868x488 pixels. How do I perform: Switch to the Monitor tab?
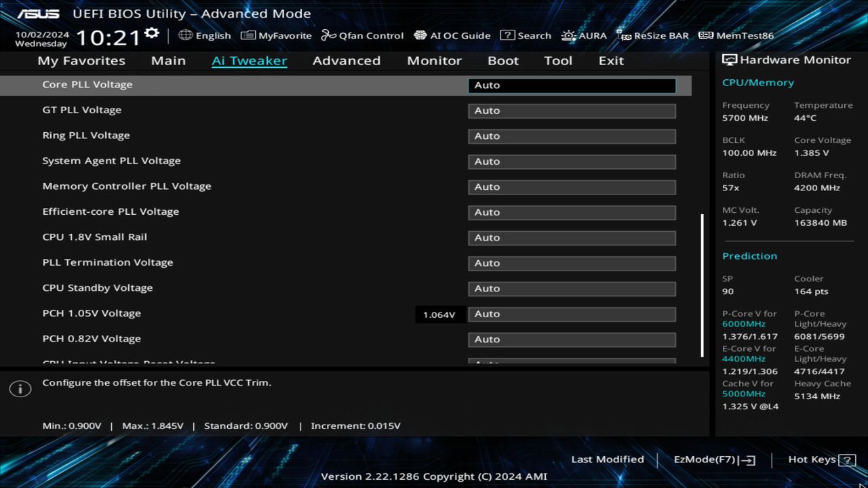[x=434, y=60]
